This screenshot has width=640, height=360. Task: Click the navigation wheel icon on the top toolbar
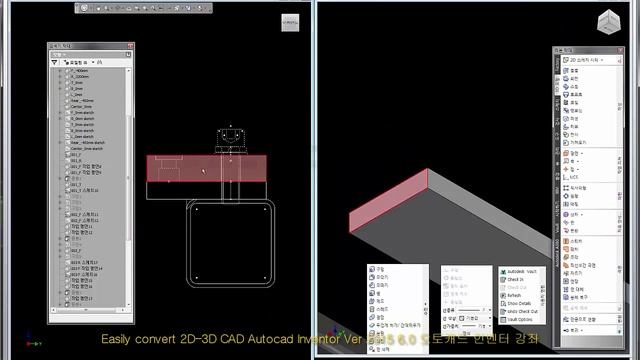click(x=84, y=8)
